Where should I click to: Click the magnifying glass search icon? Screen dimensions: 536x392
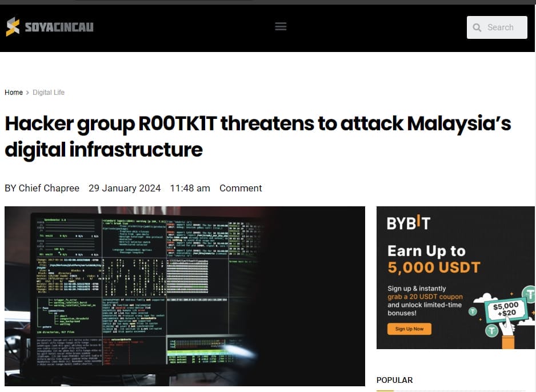[477, 27]
